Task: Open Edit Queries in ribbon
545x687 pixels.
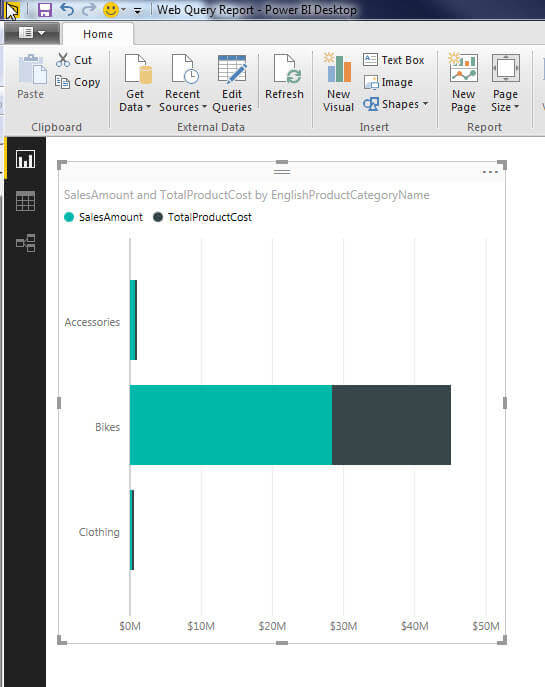Action: (x=232, y=83)
